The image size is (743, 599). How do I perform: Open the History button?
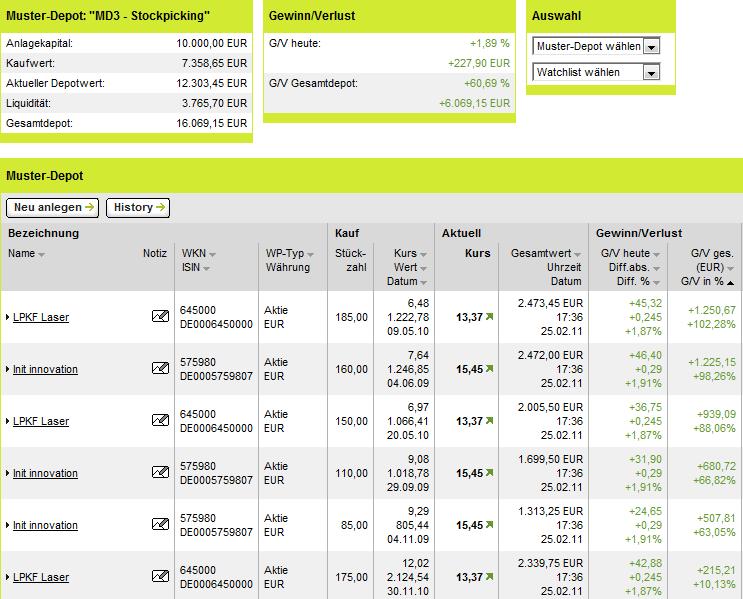[x=138, y=208]
